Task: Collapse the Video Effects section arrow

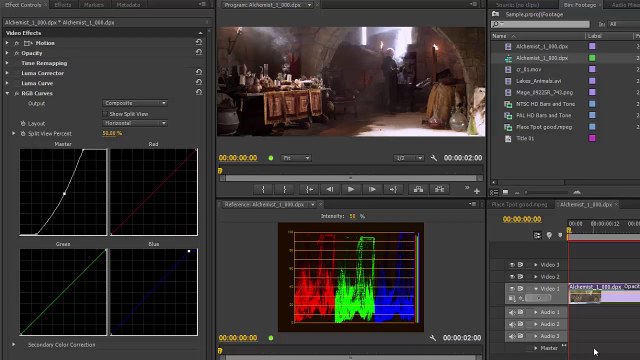Action: point(200,33)
